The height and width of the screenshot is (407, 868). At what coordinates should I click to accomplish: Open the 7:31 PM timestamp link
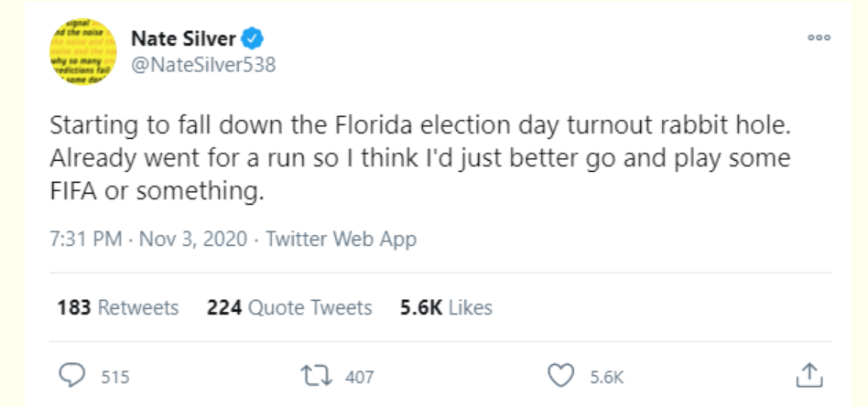point(86,239)
